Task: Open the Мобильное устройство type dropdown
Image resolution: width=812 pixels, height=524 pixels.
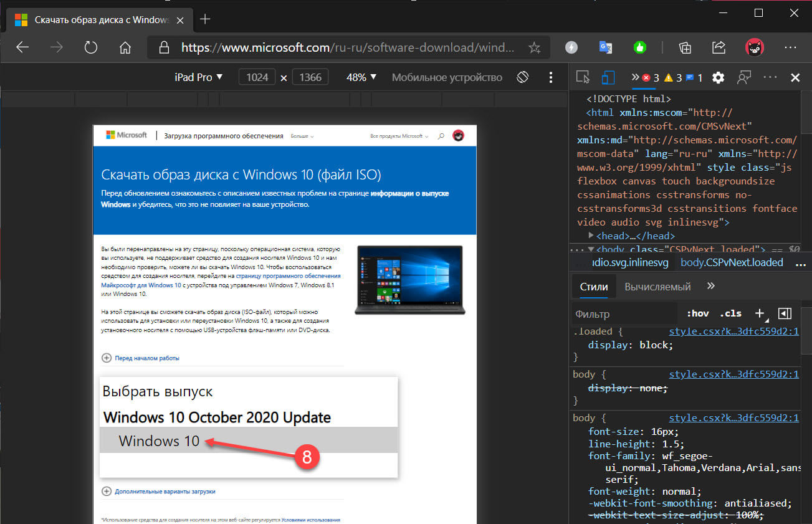Action: click(447, 77)
